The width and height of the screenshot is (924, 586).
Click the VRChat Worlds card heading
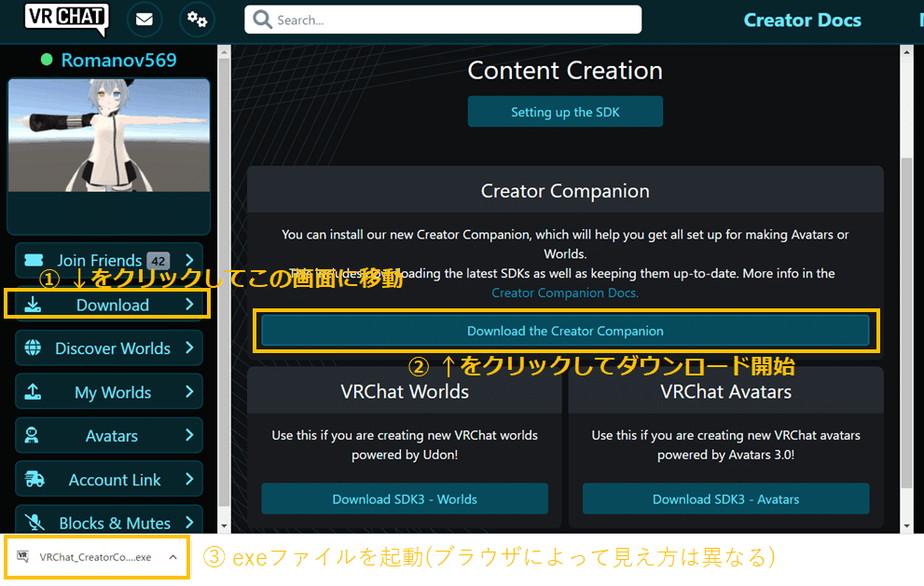[405, 391]
